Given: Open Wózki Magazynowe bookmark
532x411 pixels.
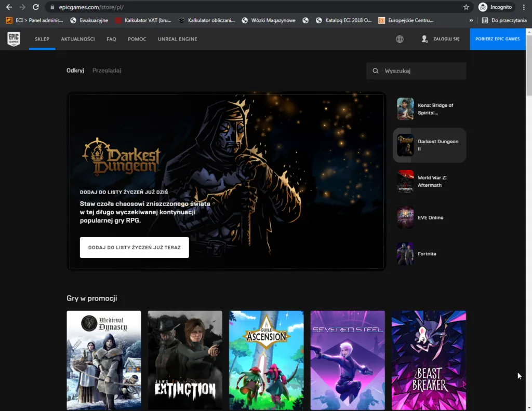Looking at the screenshot, I should click(269, 20).
